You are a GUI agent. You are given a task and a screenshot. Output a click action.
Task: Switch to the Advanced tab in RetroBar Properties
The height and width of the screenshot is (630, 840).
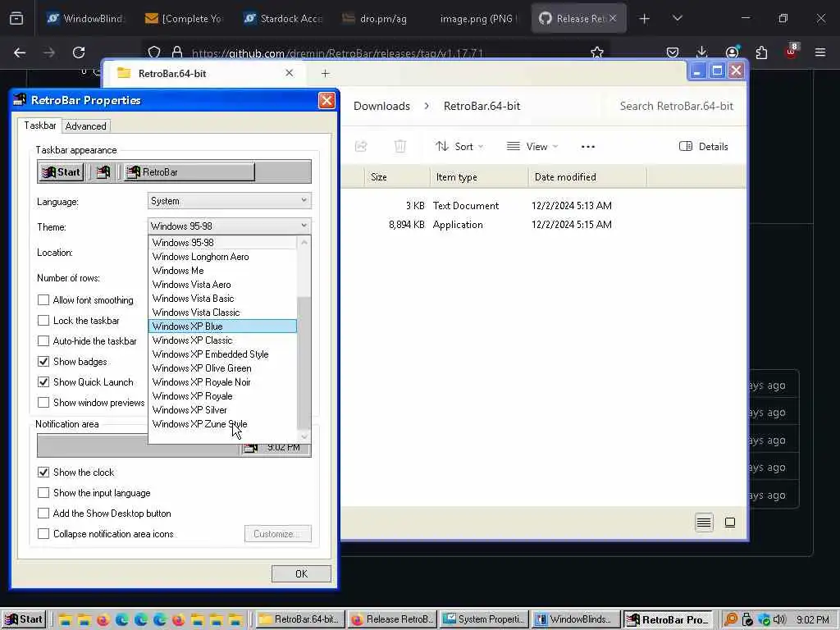coord(85,126)
